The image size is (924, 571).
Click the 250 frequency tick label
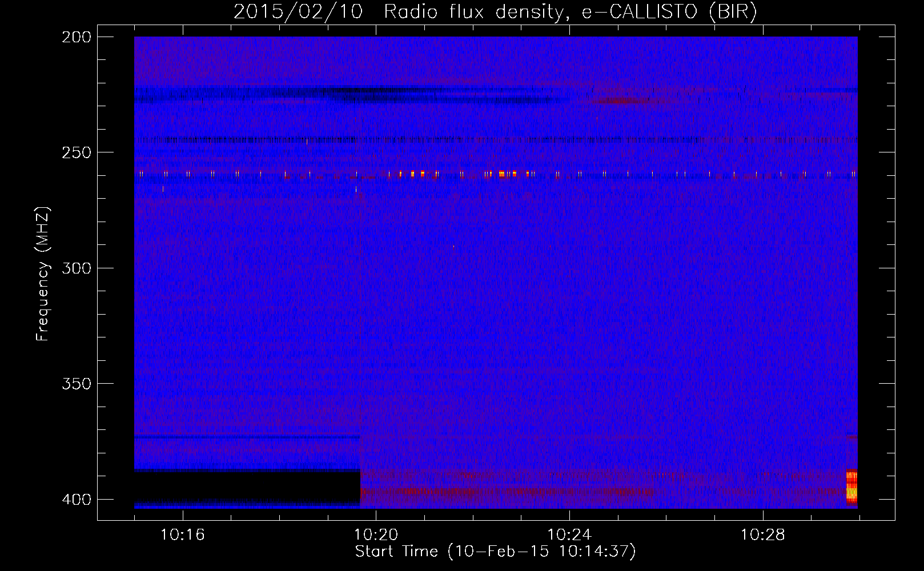click(x=76, y=152)
